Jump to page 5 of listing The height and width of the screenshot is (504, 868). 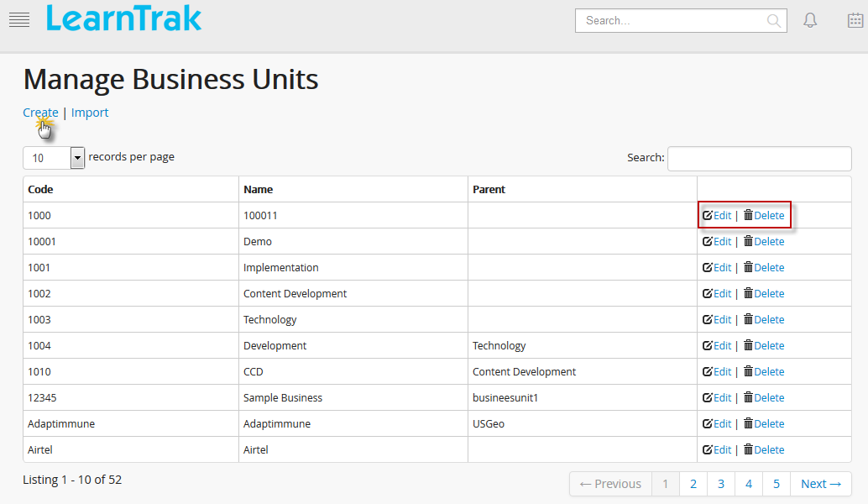(776, 484)
